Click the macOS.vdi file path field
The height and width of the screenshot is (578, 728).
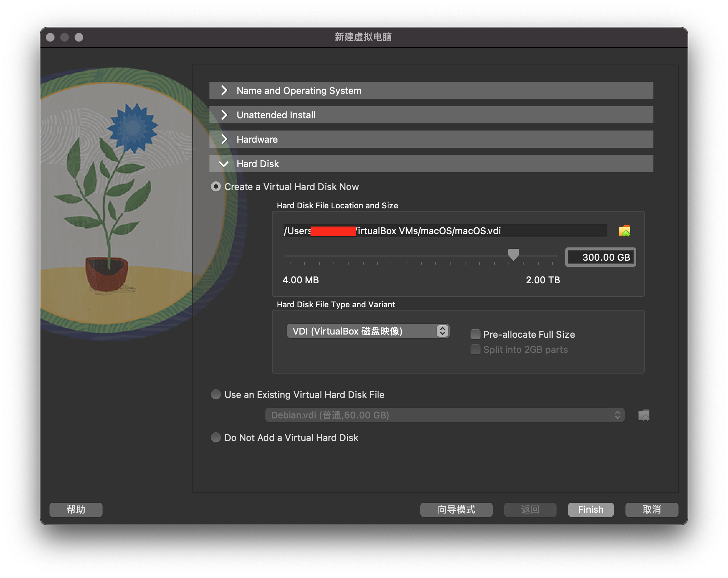point(445,231)
